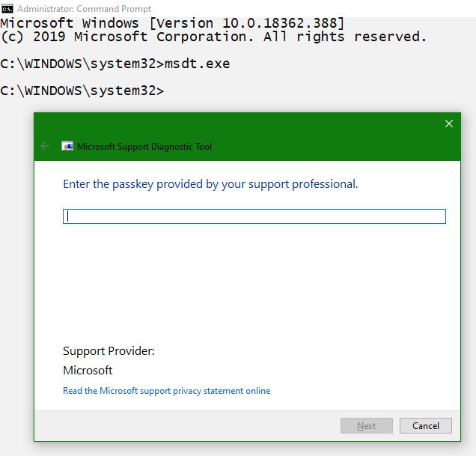The height and width of the screenshot is (456, 476).
Task: Cancel the diagnostic tool dialog
Action: coord(426,425)
